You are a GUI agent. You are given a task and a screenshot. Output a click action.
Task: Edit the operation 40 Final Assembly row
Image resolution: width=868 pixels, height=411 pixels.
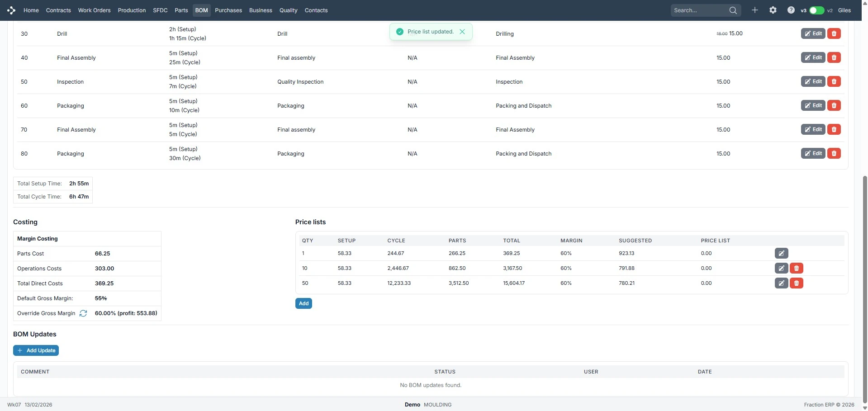(813, 57)
